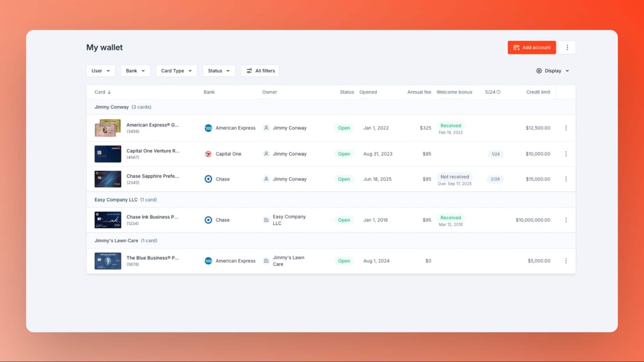Screen dimensions: 644x362
Task: Expand the Bank filter dropdown
Action: 135,71
